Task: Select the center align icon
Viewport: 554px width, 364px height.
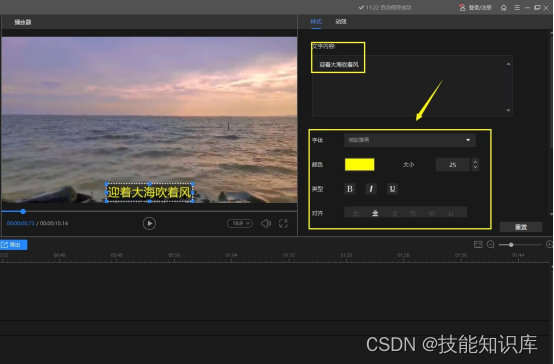Action: [375, 213]
